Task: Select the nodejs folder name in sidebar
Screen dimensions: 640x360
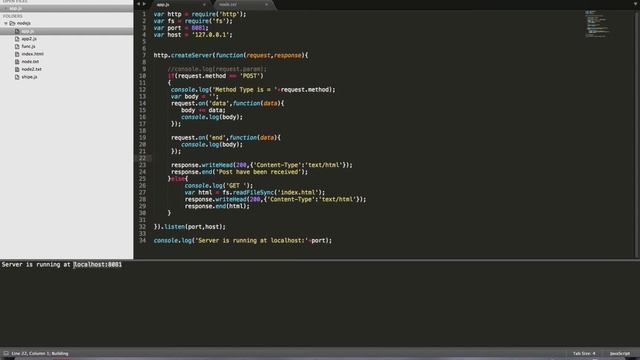Action: tap(24, 23)
